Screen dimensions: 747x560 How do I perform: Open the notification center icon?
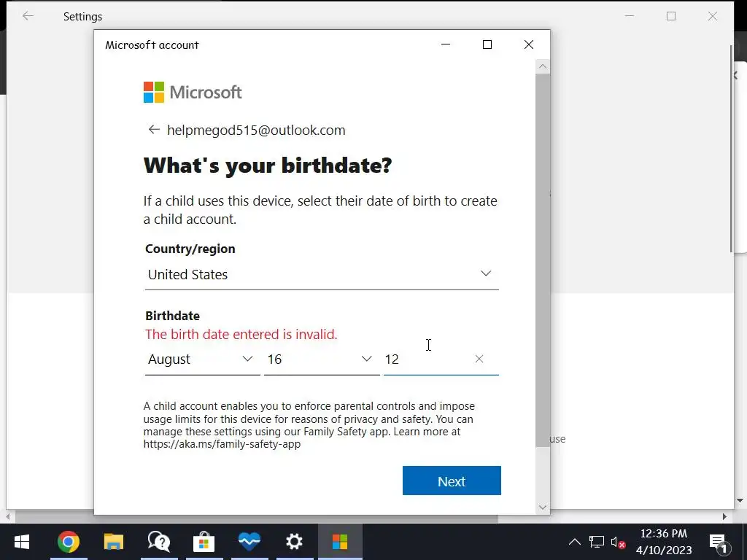(719, 542)
